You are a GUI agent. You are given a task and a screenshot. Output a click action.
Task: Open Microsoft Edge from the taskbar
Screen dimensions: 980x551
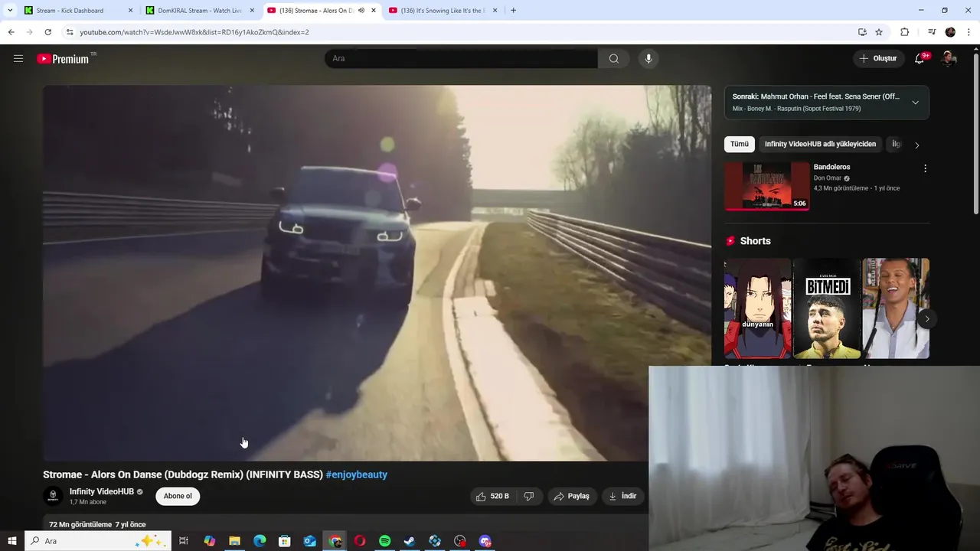click(260, 541)
